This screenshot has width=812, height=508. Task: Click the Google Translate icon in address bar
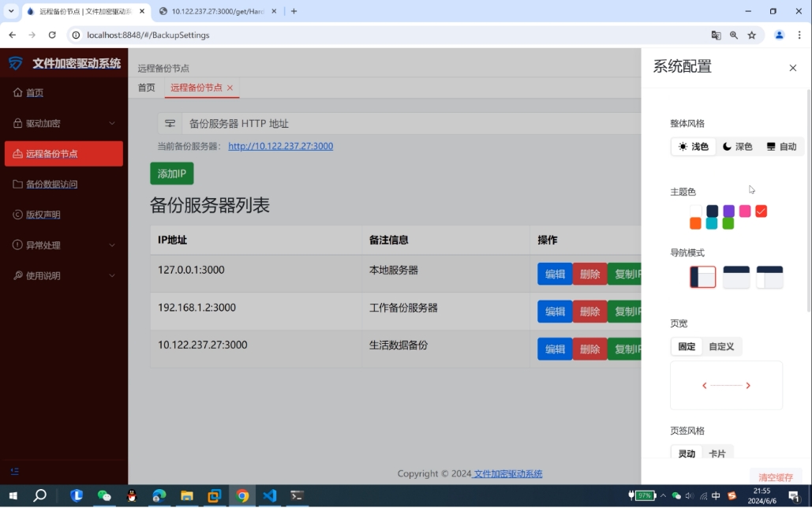click(x=716, y=35)
